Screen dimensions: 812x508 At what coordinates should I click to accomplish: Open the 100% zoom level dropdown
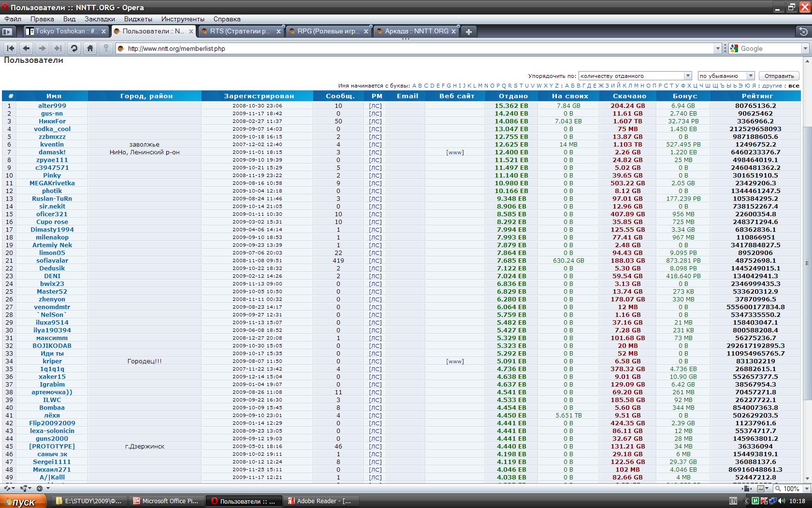pyautogui.click(x=807, y=489)
